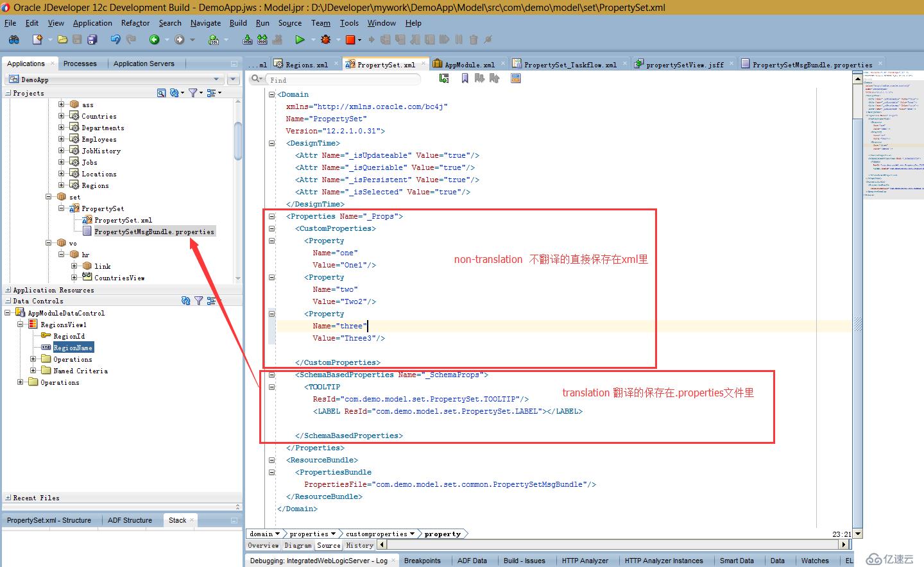The height and width of the screenshot is (567, 924).
Task: Click the rightmost icon in editor toolbar
Action: coord(515,78)
